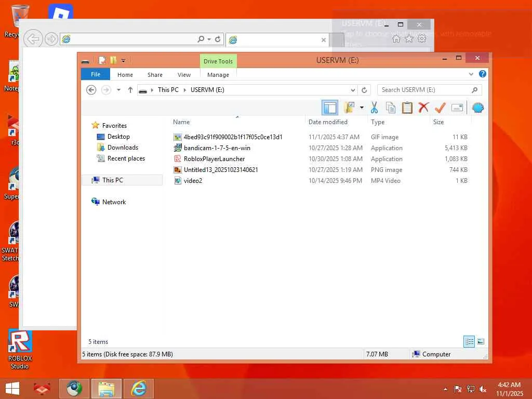Click the Rename label toolbar icon
Screen dimensions: 532x399
click(x=457, y=108)
